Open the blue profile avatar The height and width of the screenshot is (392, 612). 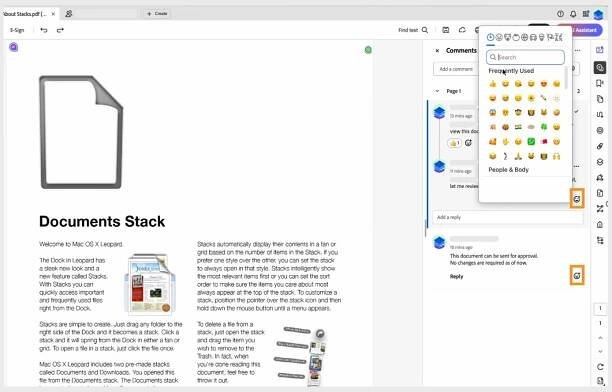[x=598, y=15]
